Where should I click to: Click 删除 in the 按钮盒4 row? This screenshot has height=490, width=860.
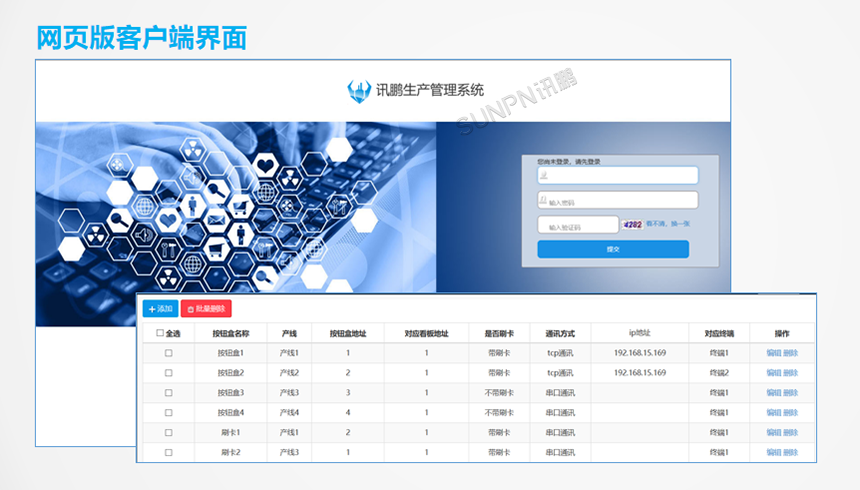[x=790, y=412]
